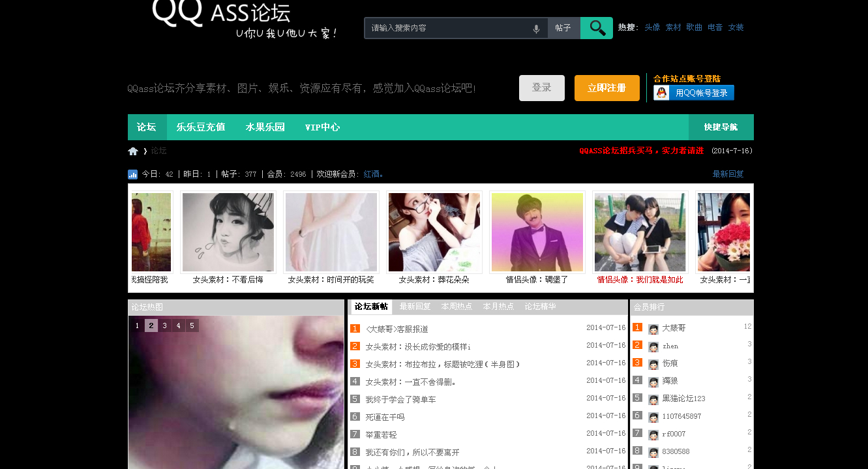Click the orange 立即注册 button
This screenshot has width=868, height=469.
(607, 88)
